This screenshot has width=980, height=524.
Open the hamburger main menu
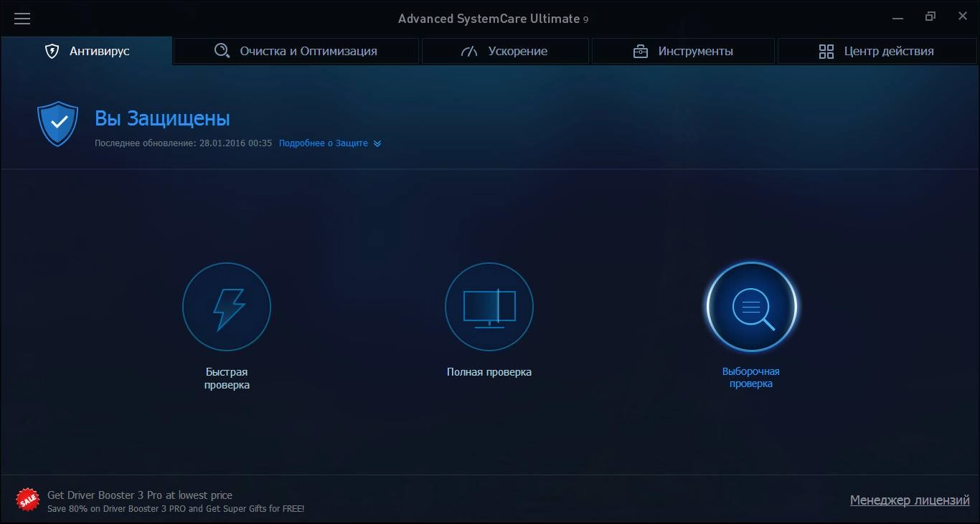pos(22,19)
